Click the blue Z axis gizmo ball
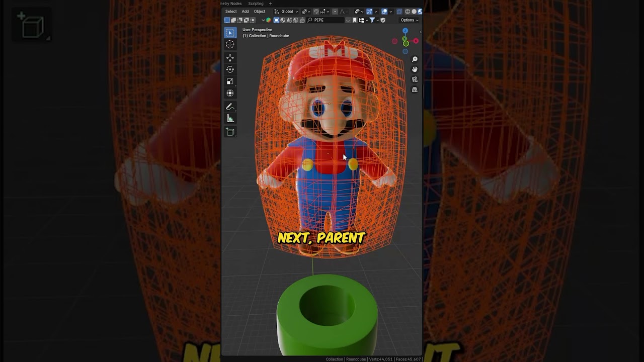644x362 pixels. 405,31
